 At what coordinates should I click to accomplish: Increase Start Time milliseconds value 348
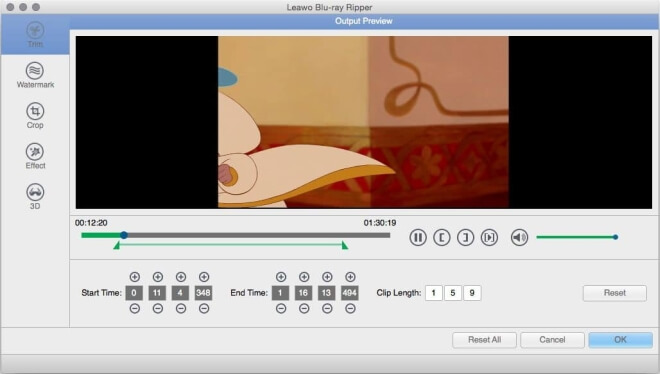pyautogui.click(x=204, y=277)
